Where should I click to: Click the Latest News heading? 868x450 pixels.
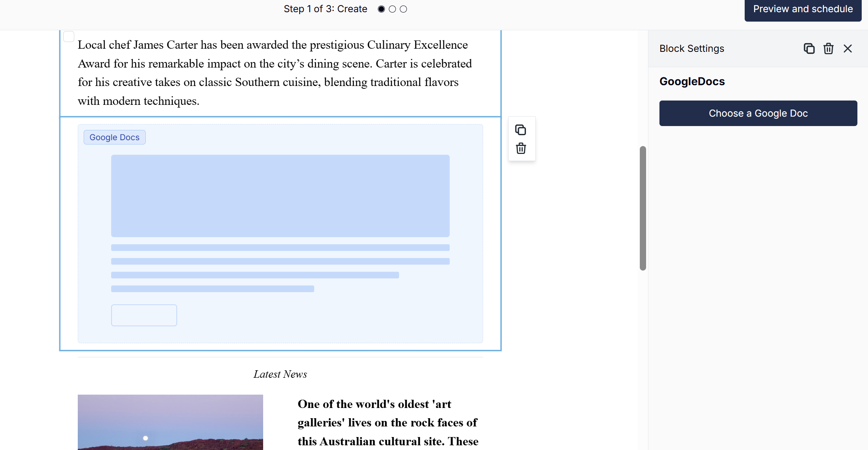click(280, 374)
